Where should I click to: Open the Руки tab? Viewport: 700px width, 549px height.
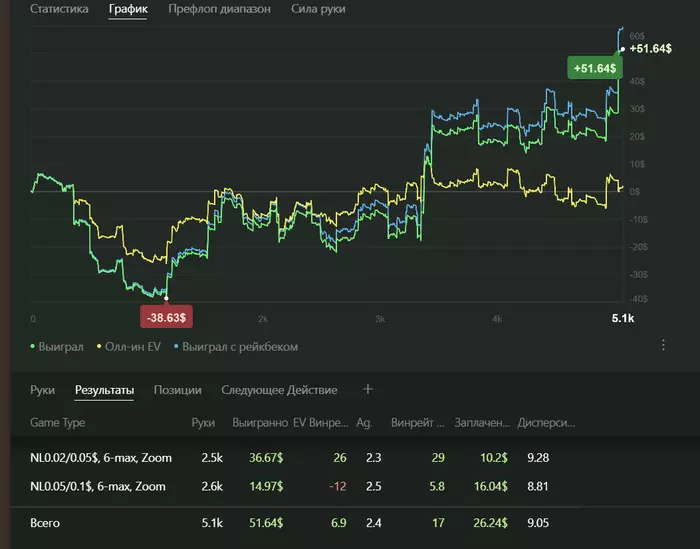tap(42, 390)
